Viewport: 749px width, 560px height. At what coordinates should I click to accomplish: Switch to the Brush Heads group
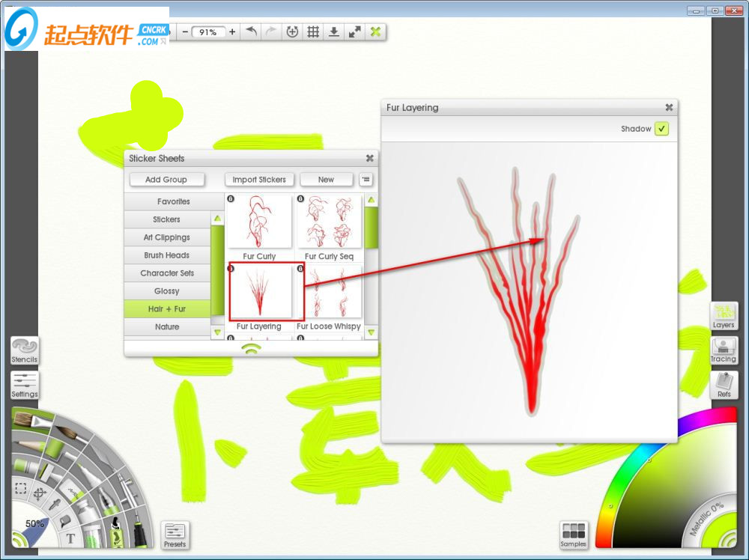click(167, 255)
